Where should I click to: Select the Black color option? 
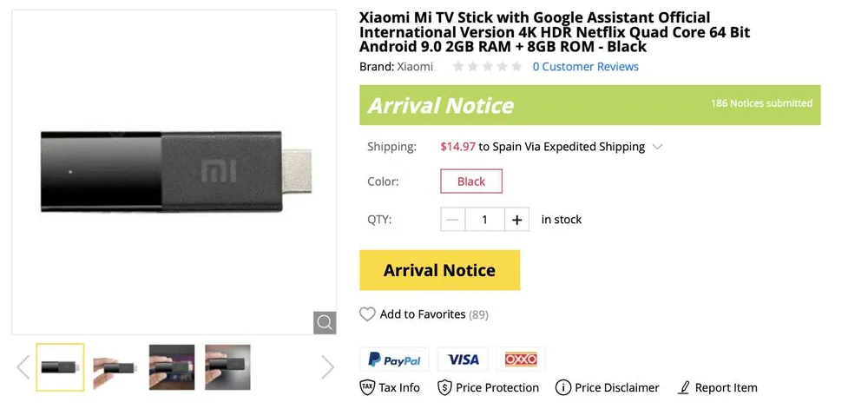click(471, 181)
